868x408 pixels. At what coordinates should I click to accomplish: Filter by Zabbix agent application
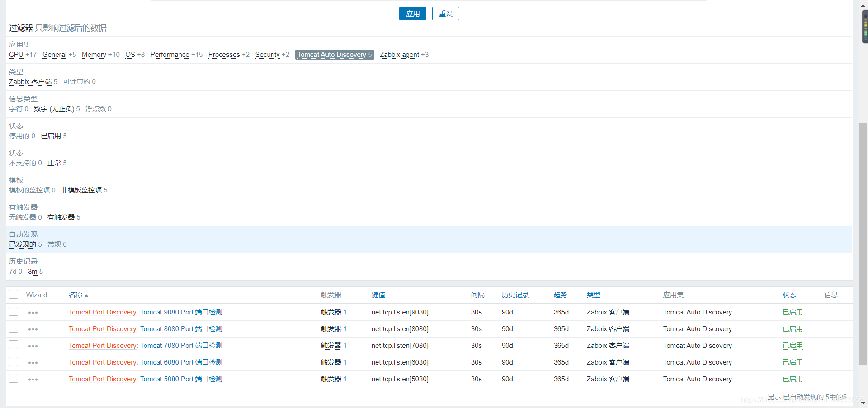(400, 55)
